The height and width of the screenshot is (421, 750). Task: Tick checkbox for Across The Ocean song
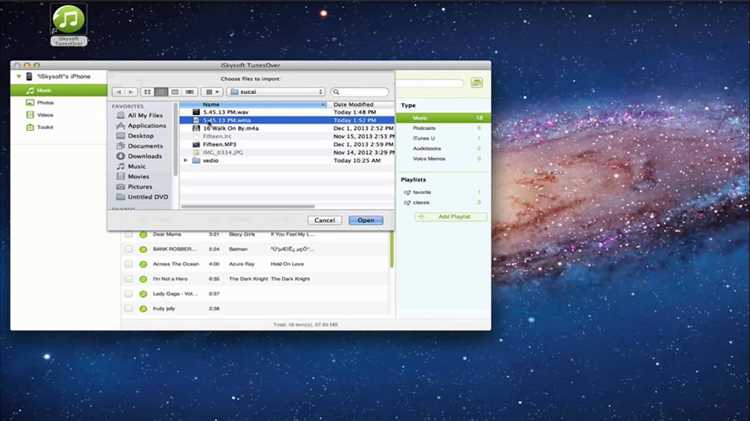[x=129, y=264]
